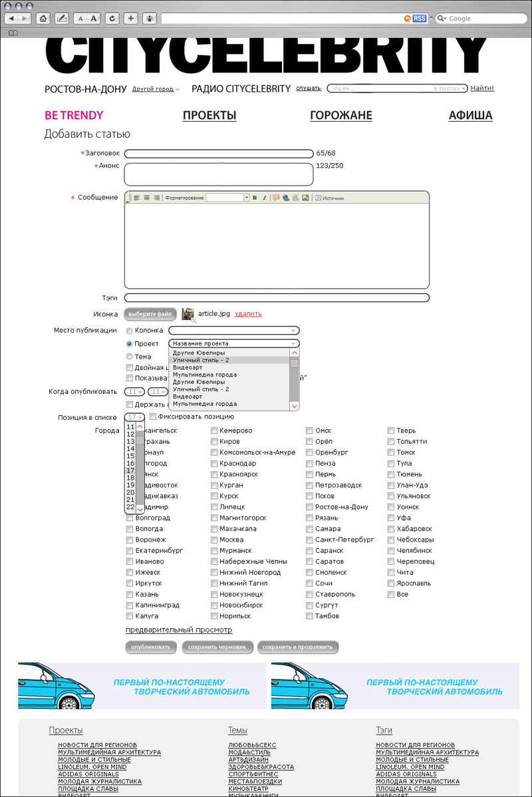Open the 'в постах' search scope dropdown

click(x=450, y=88)
